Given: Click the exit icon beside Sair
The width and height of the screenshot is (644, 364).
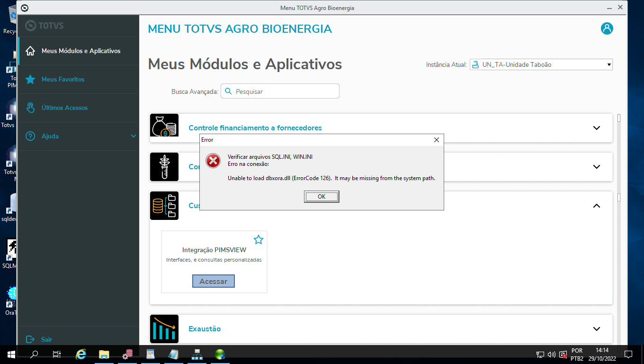Looking at the screenshot, I should pos(30,339).
